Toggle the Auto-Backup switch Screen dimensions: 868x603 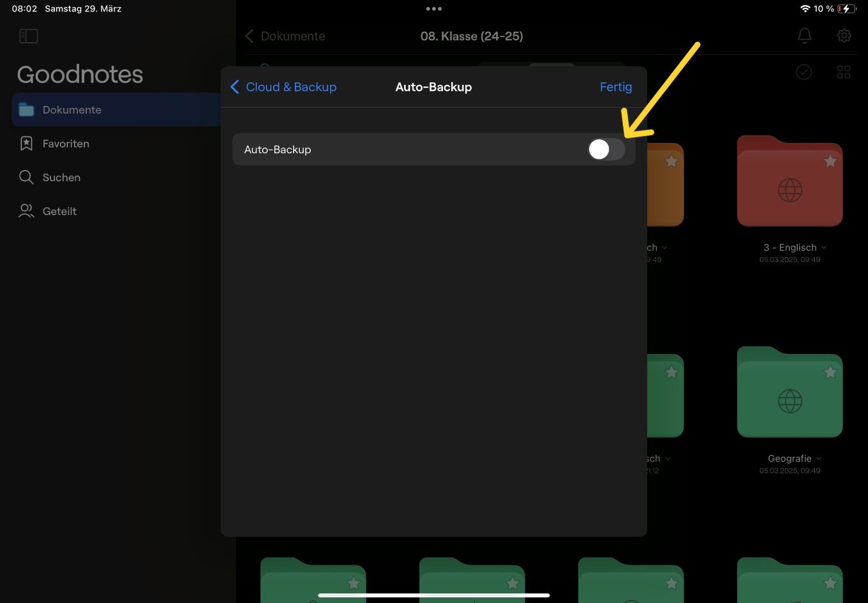point(606,149)
